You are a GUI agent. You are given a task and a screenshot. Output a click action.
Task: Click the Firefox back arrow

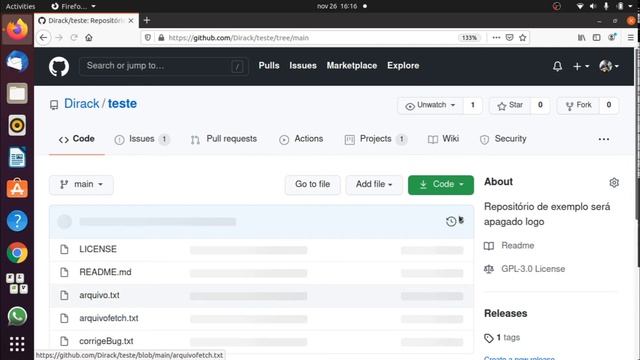[x=44, y=38]
